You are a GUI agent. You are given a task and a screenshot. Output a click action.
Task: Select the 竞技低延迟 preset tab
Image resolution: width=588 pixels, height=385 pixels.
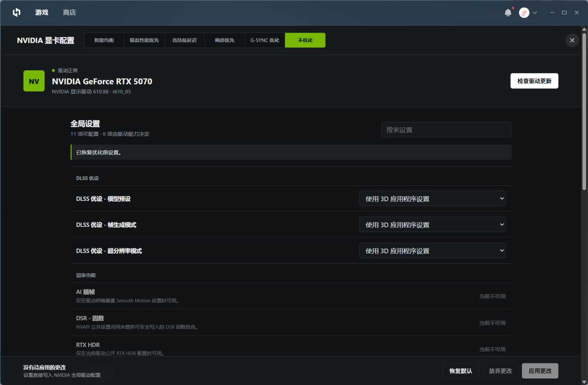[184, 40]
